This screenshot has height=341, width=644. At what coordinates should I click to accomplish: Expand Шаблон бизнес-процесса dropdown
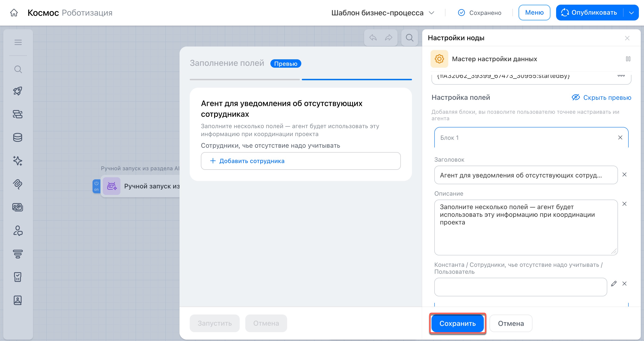click(x=431, y=13)
